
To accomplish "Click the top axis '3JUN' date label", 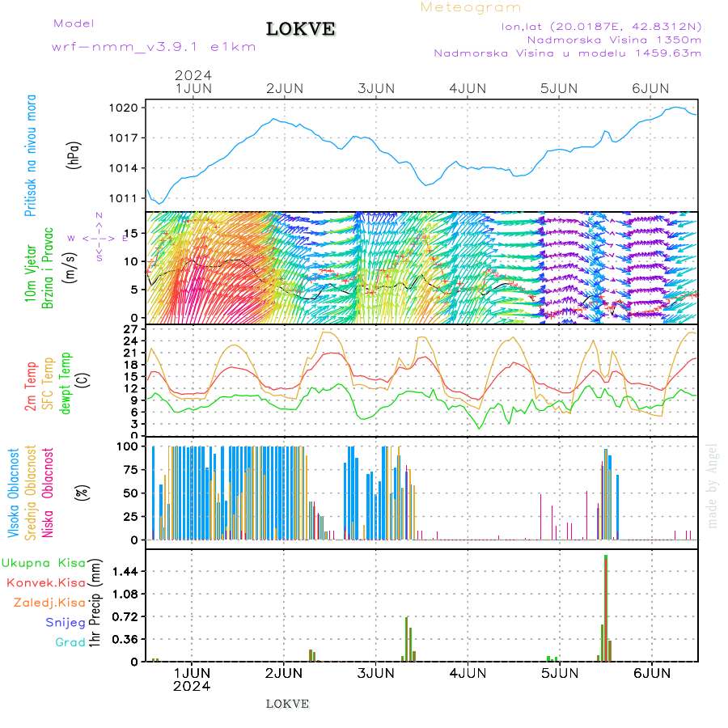I will pos(376,89).
